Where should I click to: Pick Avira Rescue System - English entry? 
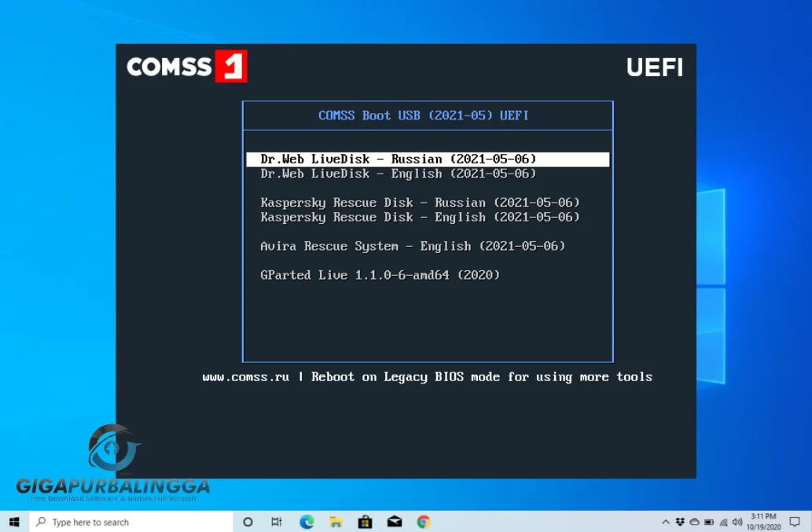point(413,246)
